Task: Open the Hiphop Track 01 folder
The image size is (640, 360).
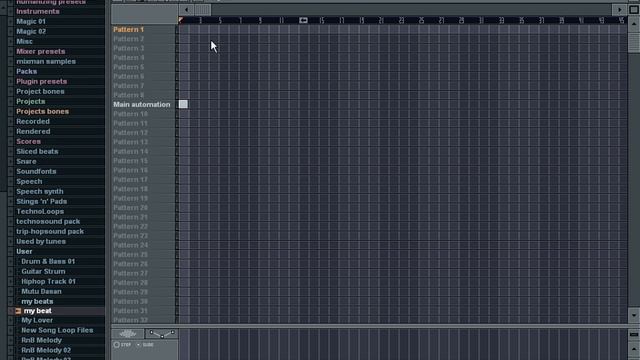Action: pos(49,281)
